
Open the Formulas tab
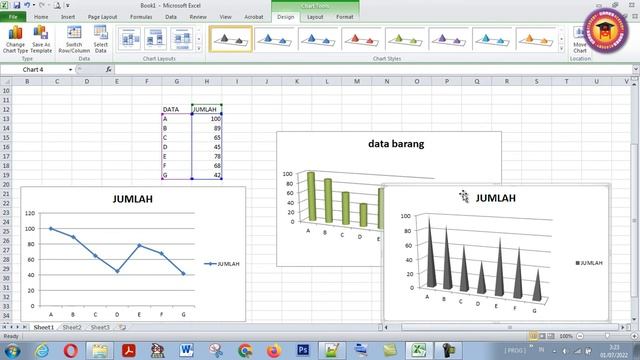tap(141, 17)
